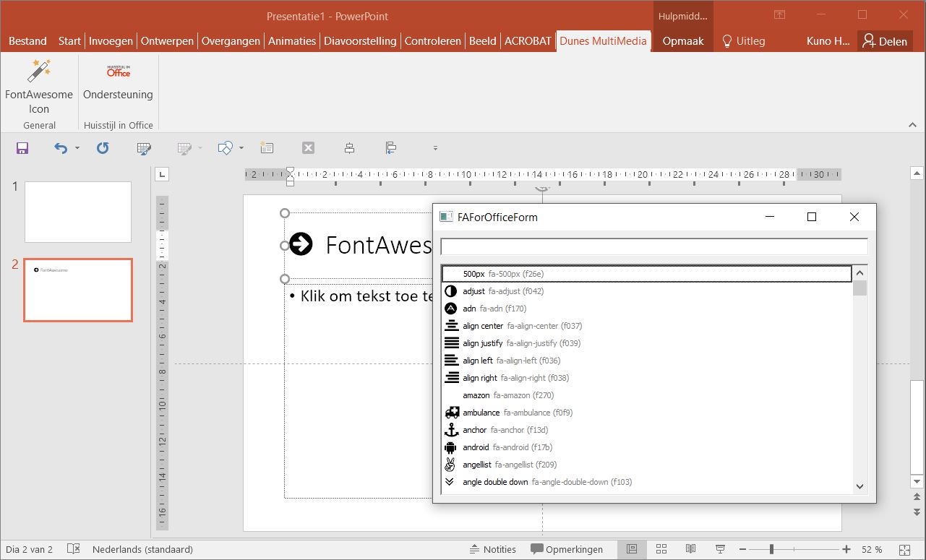926x560 pixels.
Task: Open the FontAwesome Icon tool
Action: click(39, 87)
